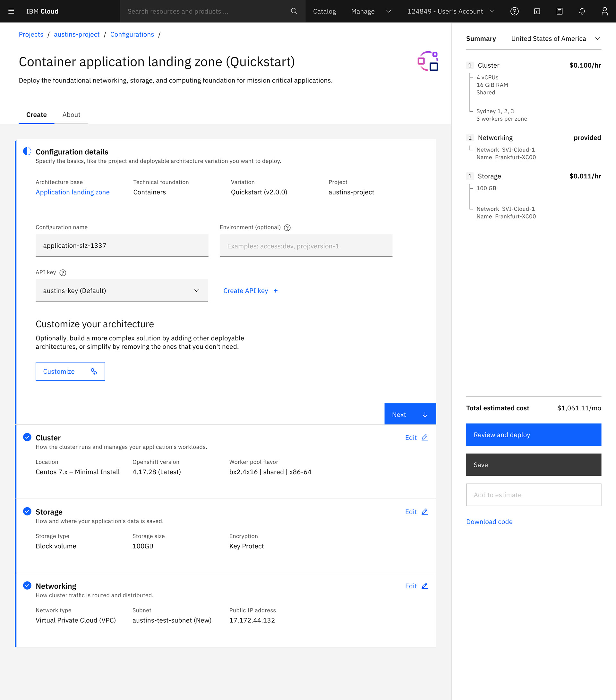Open Catalog in the top navigation
The image size is (616, 700).
pyautogui.click(x=324, y=11)
